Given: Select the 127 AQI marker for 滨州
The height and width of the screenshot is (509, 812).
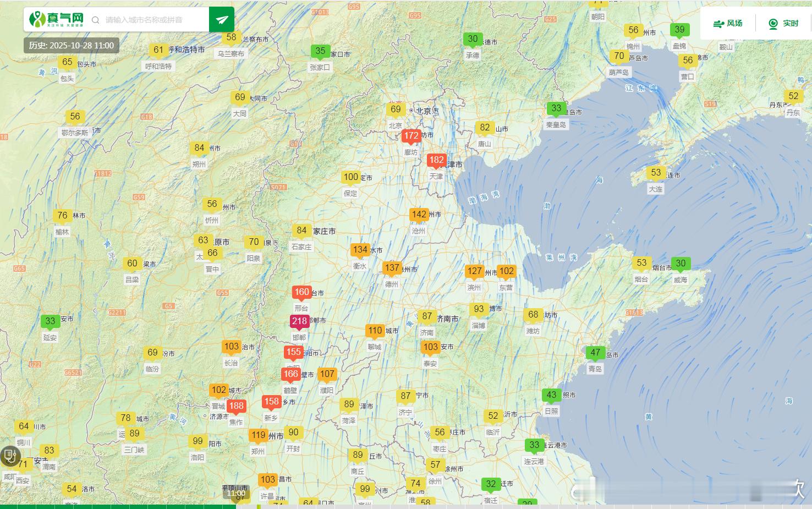Looking at the screenshot, I should coord(475,271).
